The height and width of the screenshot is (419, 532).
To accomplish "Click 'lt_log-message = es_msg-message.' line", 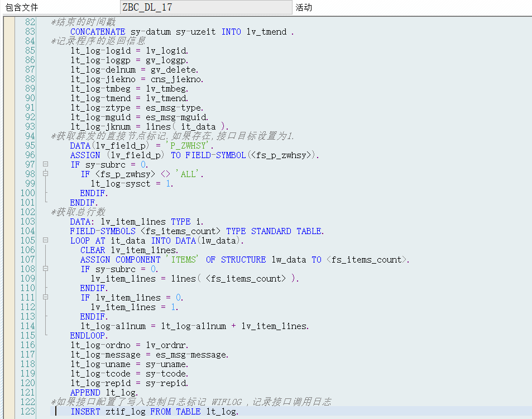I will pos(149,355).
